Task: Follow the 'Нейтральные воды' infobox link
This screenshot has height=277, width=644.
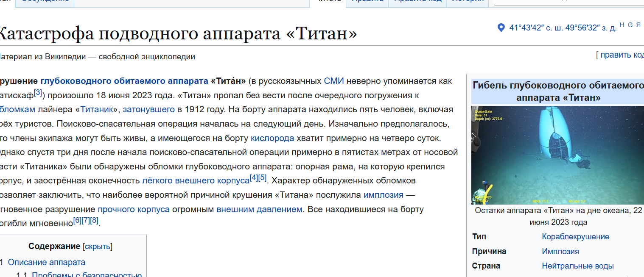Action: coord(578,266)
